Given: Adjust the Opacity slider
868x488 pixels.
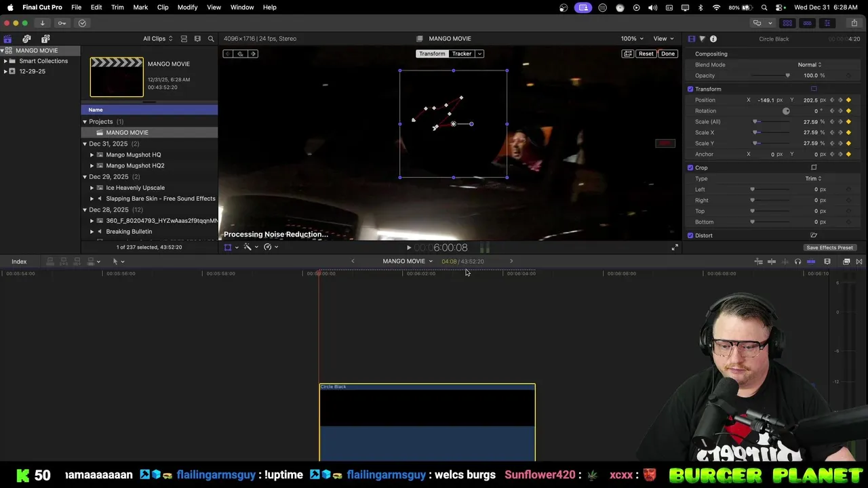Looking at the screenshot, I should [x=770, y=76].
